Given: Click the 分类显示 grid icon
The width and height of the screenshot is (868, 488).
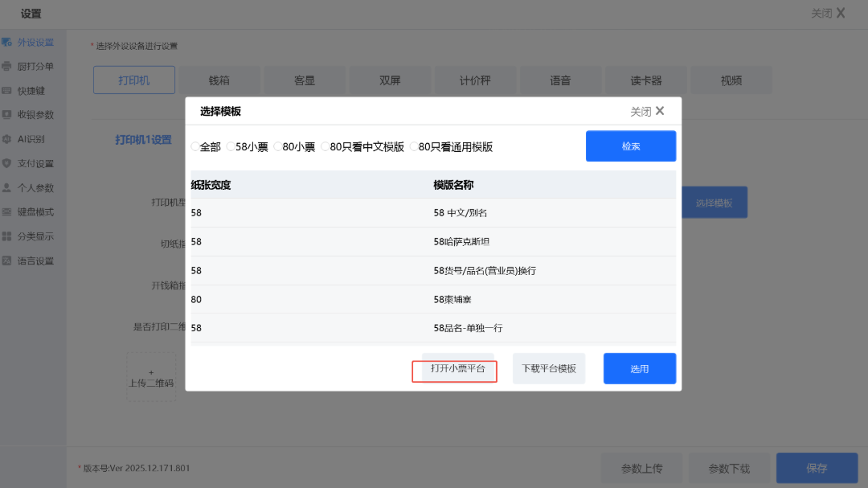Looking at the screenshot, I should click(7, 236).
